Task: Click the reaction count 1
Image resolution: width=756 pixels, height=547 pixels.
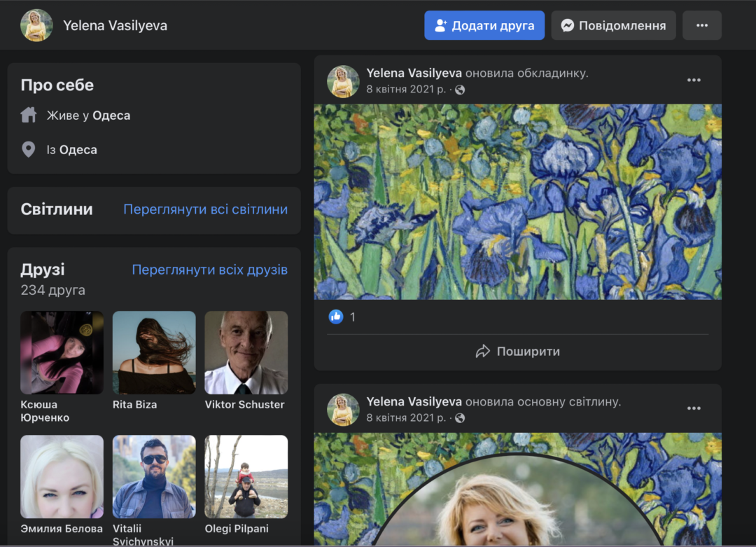Action: point(352,317)
